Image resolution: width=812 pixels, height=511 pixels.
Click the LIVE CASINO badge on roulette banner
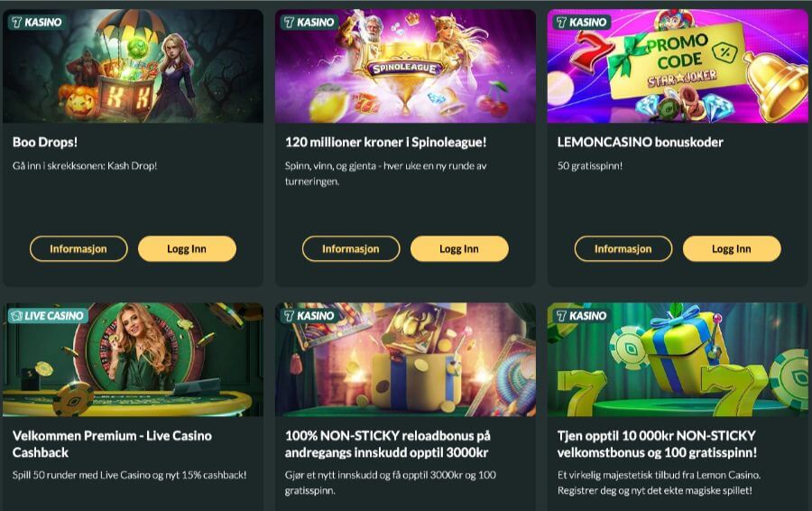(48, 316)
